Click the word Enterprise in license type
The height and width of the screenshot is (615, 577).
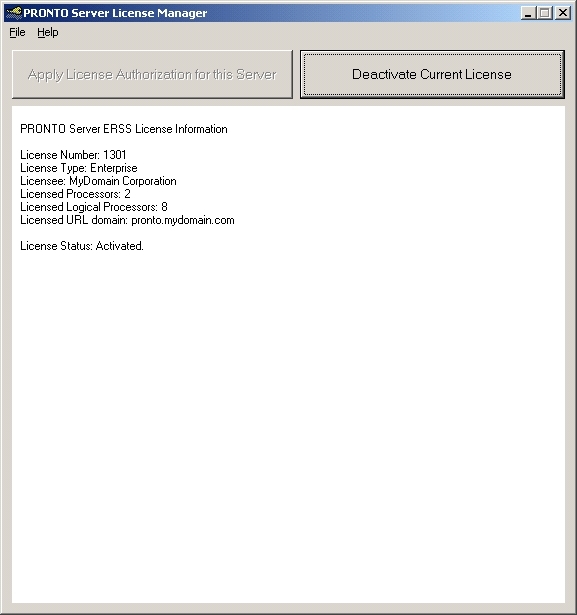point(114,168)
